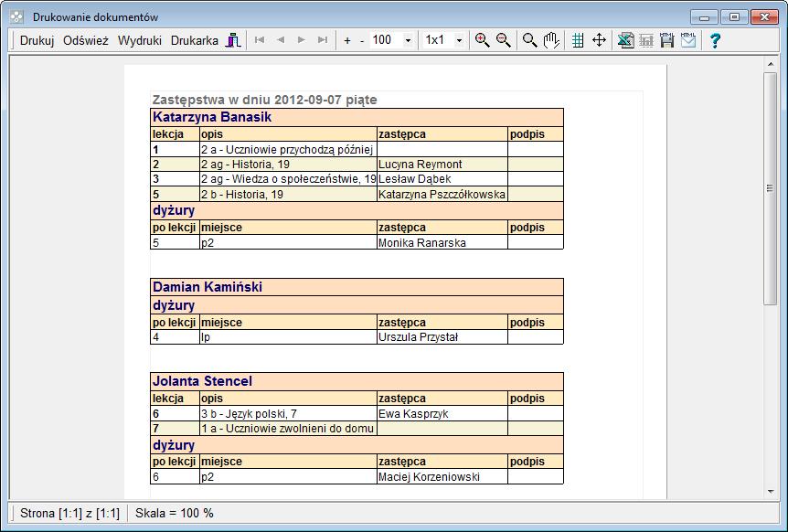Screen dimensions: 788x532
Task: Click cell '2 ag - Wiedza o społeczeństwie, 19'
Action: [288, 179]
